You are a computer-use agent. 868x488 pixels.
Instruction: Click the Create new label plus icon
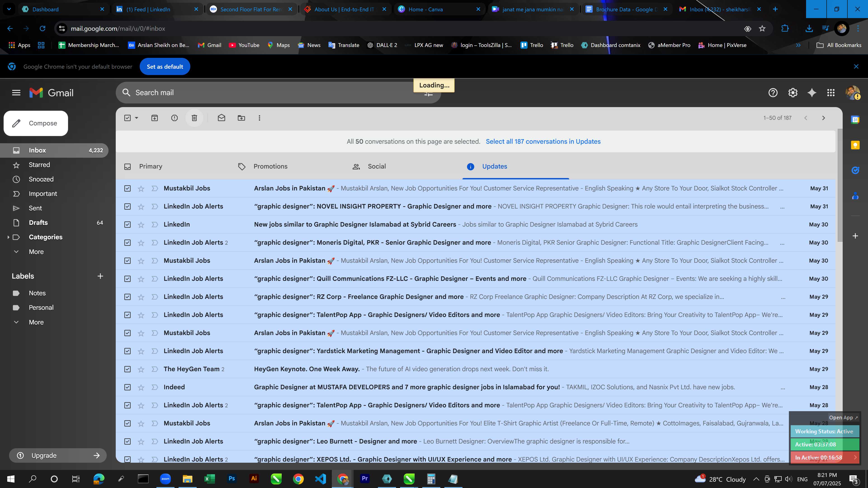(100, 276)
